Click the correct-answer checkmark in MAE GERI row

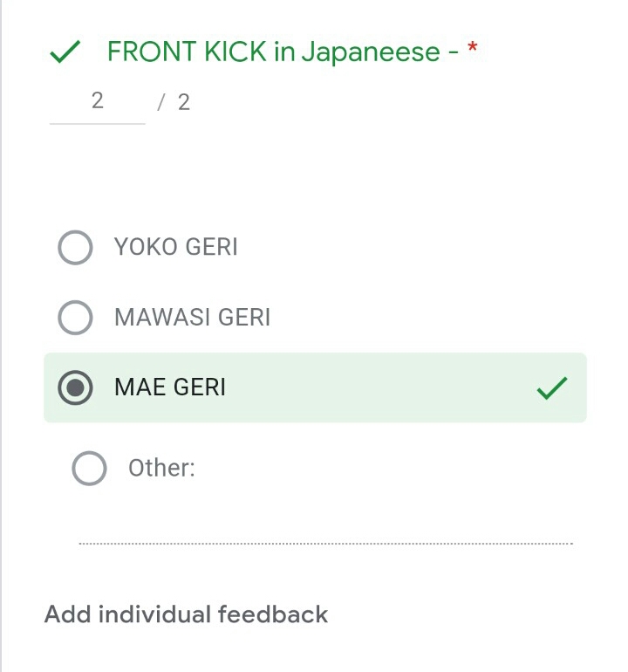coord(551,388)
